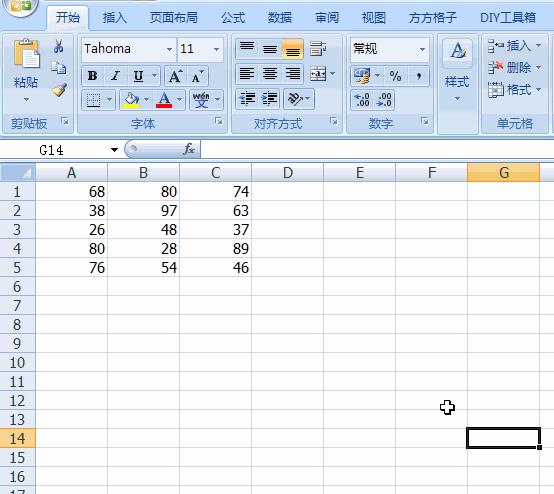This screenshot has width=554, height=494.
Task: Toggle Italic formatting
Action: click(115, 76)
